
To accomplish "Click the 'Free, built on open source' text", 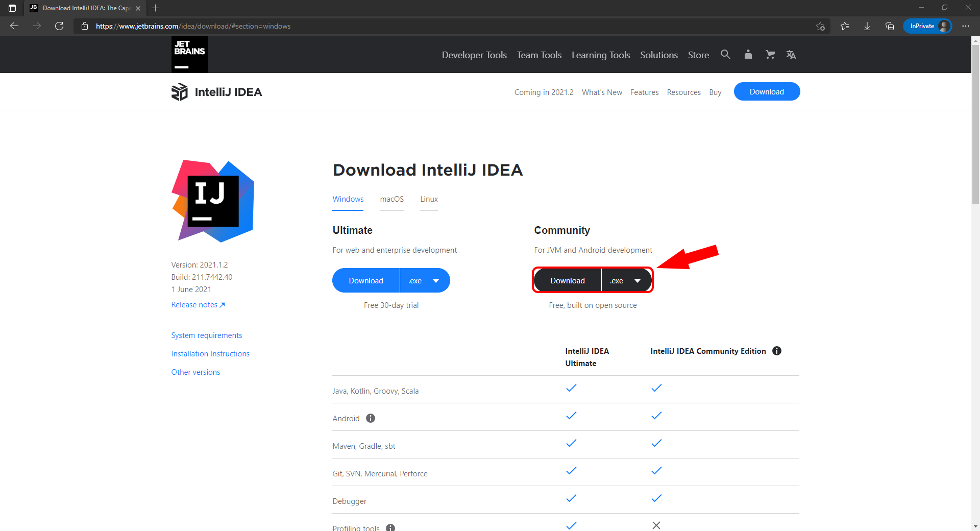I will 593,305.
